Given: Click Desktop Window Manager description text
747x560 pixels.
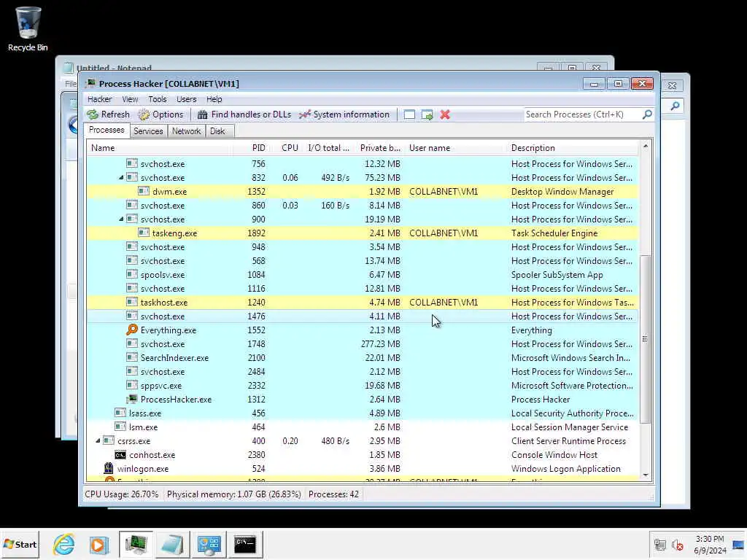Looking at the screenshot, I should [x=562, y=192].
